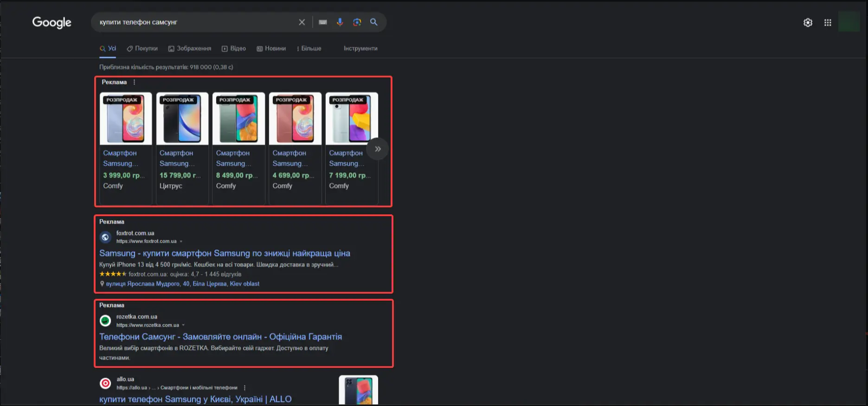Click allo.ua breadcrumb Смартфони і мобільні телефони
Screen dimensions: 868x406
[x=199, y=388]
